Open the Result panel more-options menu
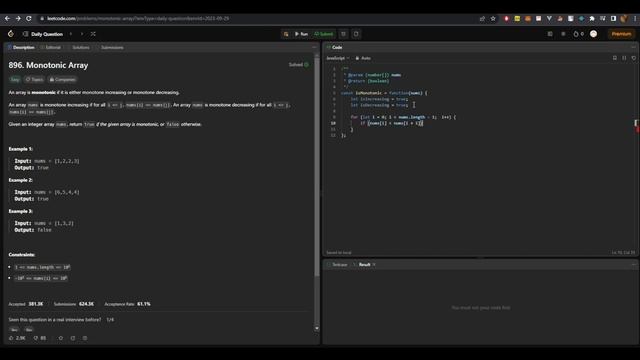640x360 pixels. [x=633, y=264]
